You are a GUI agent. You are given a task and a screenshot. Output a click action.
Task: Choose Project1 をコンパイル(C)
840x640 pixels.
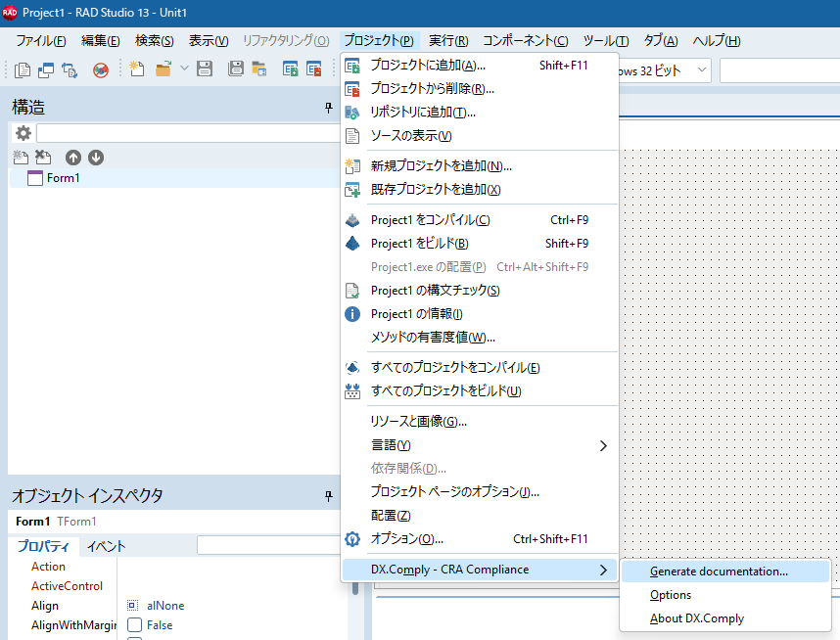(480, 220)
